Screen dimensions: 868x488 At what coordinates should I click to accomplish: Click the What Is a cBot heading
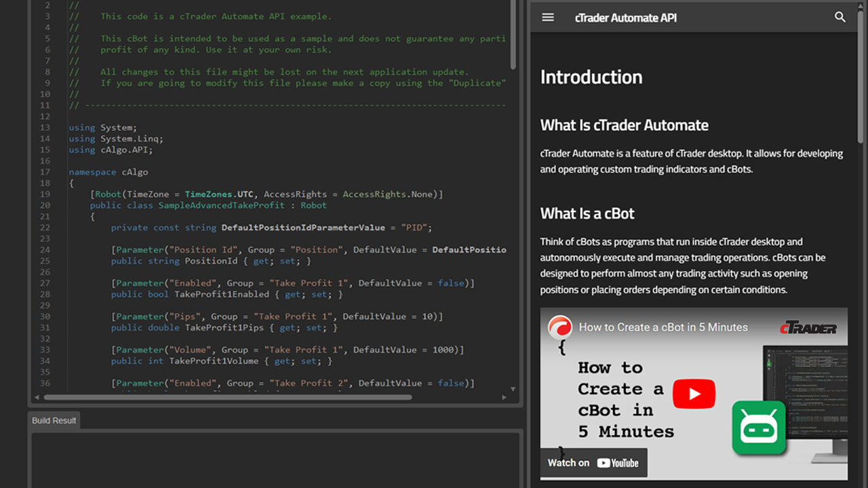pos(587,213)
